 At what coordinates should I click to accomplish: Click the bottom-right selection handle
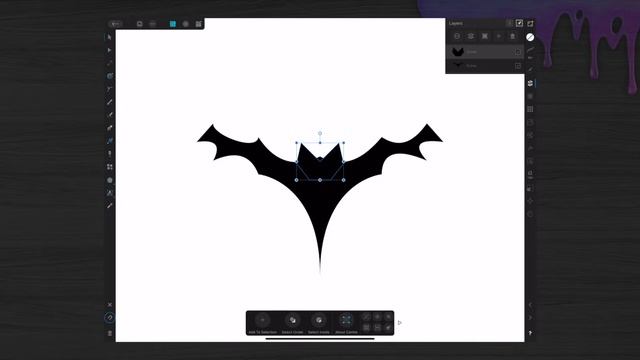click(344, 180)
